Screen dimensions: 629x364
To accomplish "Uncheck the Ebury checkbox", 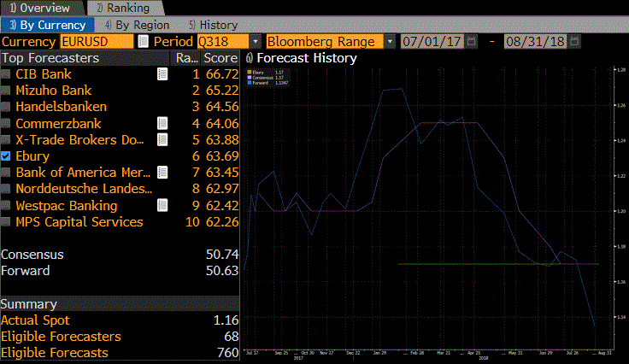I will tap(6, 156).
